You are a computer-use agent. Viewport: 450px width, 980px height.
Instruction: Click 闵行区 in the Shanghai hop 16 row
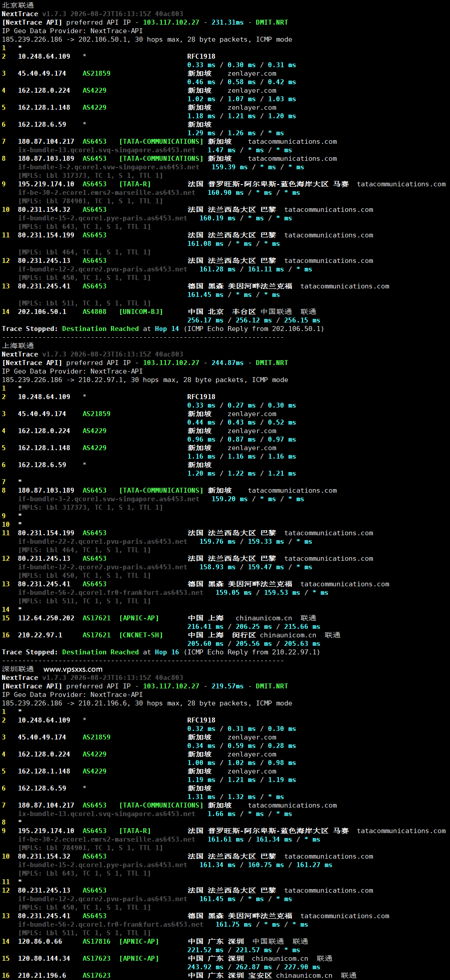coord(244,635)
